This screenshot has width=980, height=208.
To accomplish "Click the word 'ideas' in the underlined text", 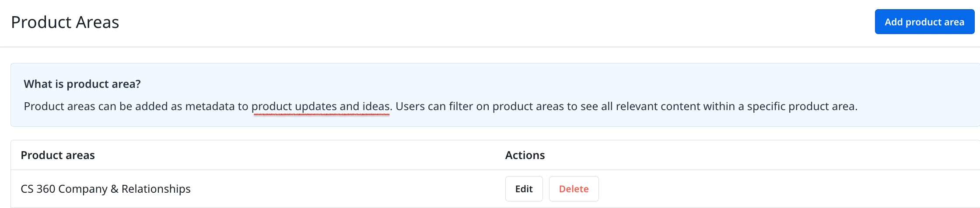I will click(x=376, y=106).
